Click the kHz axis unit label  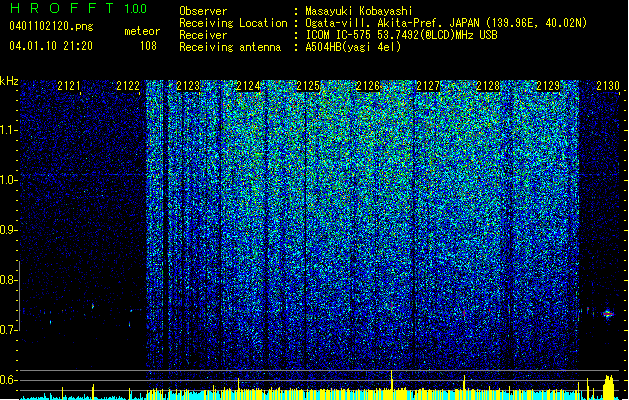coord(9,81)
